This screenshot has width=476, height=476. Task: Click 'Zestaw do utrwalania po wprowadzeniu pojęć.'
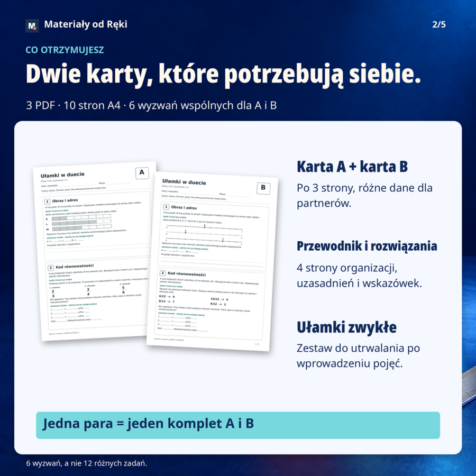pos(358,355)
